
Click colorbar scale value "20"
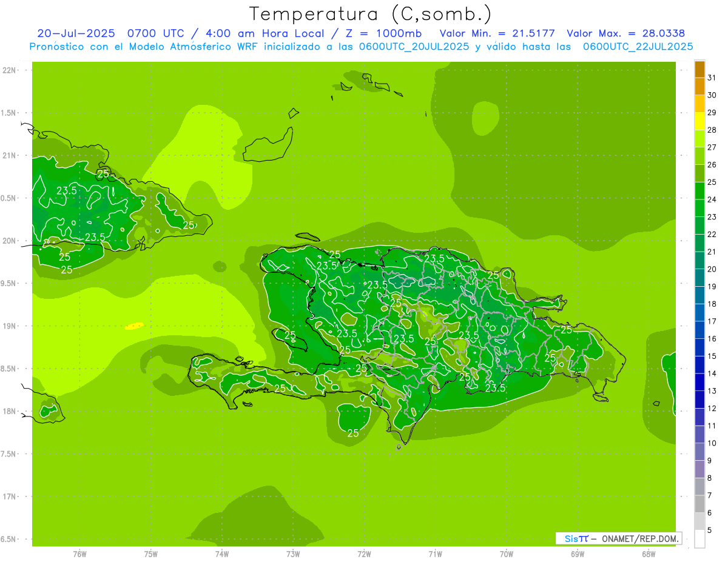pos(712,269)
